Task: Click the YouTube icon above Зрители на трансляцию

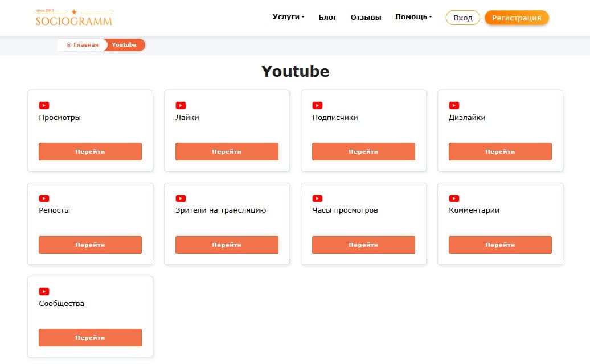Action: click(x=181, y=198)
